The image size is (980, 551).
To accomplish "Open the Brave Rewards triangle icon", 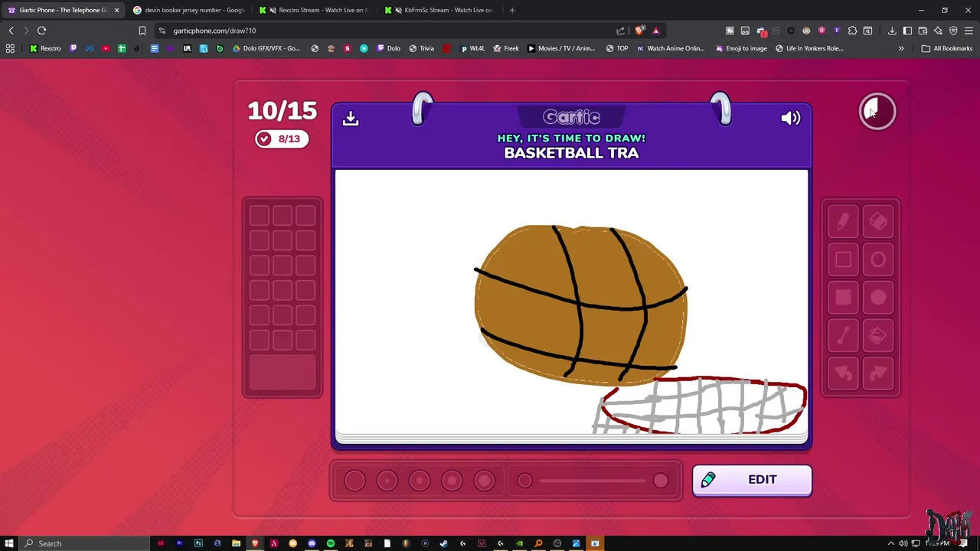I will pos(656,31).
